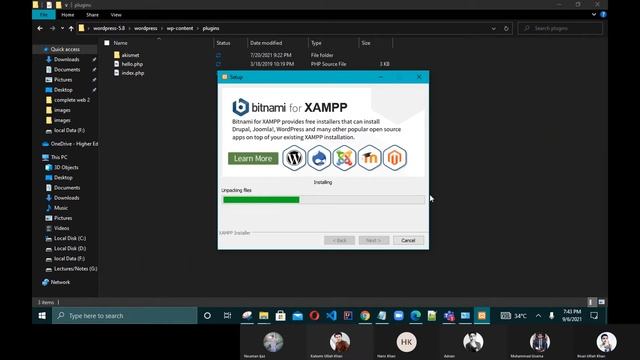Click the Drupal icon in Bitnami banner
The image size is (640, 360).
(x=319, y=158)
